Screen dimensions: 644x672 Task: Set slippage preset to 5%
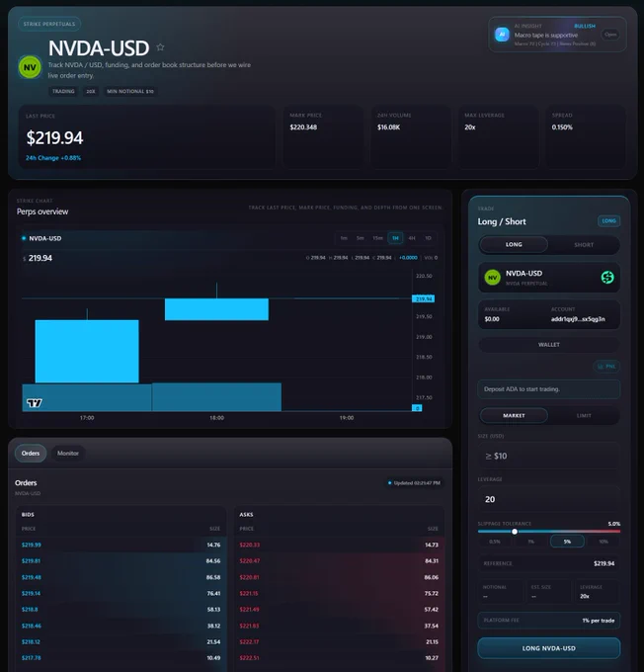click(x=567, y=542)
